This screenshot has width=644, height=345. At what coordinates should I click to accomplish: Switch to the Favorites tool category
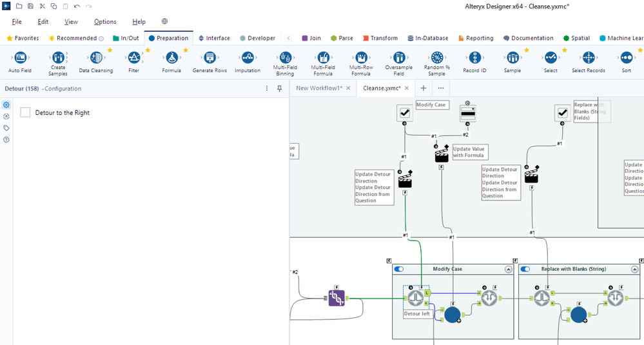pos(23,38)
